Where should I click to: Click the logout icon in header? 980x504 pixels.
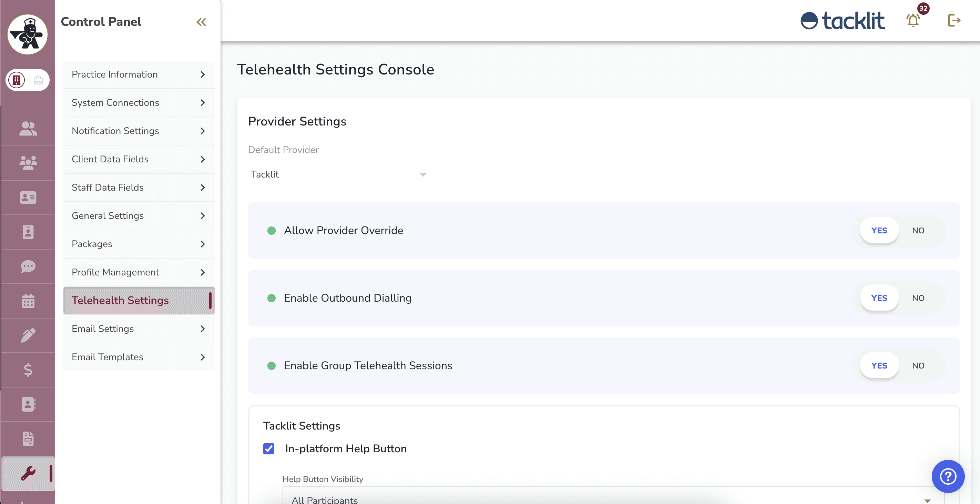point(954,20)
